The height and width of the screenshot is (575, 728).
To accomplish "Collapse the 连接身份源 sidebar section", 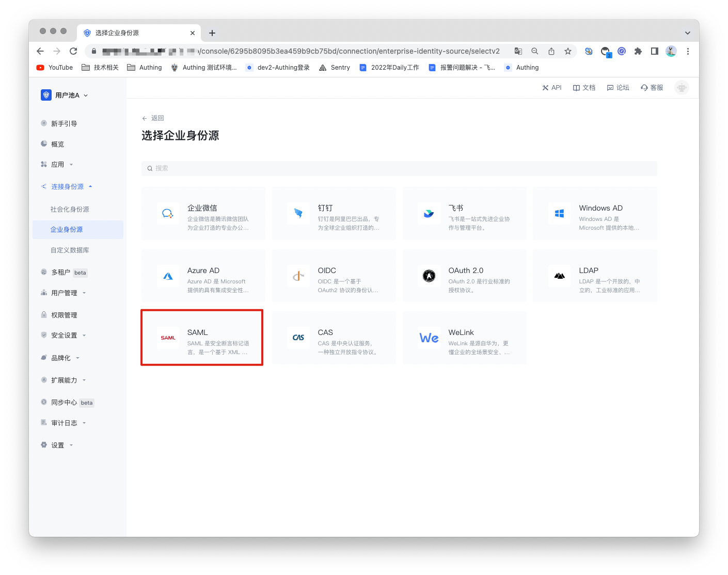I will click(67, 186).
